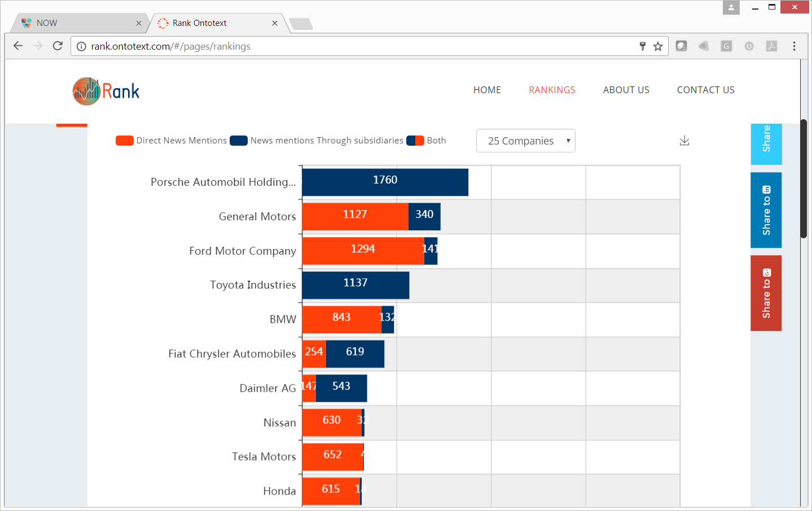The height and width of the screenshot is (511, 812).
Task: Click the General Motors label
Action: 257,217
